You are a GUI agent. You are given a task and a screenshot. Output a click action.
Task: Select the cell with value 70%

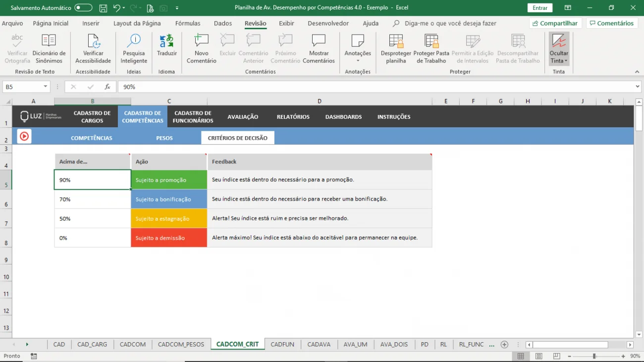(93, 199)
